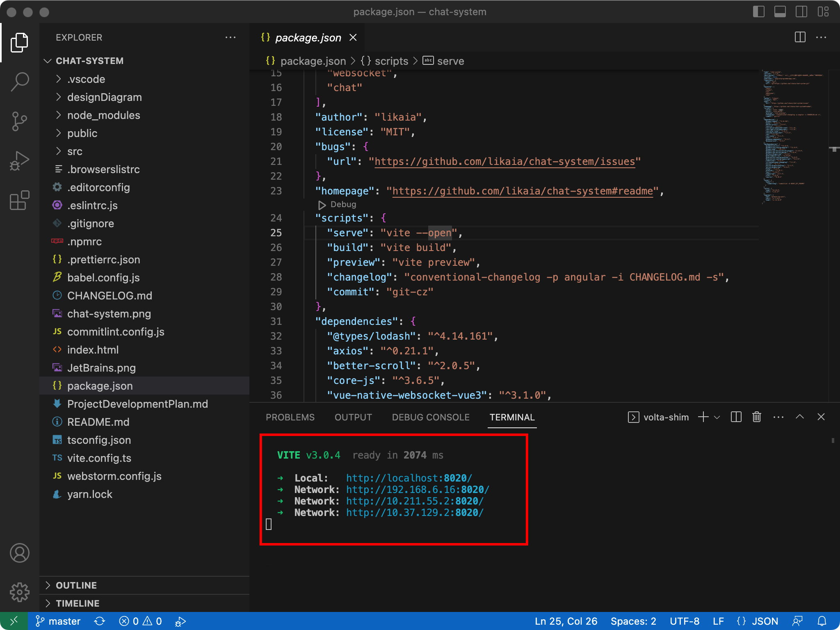Expand the OUTLINE section

(76, 585)
